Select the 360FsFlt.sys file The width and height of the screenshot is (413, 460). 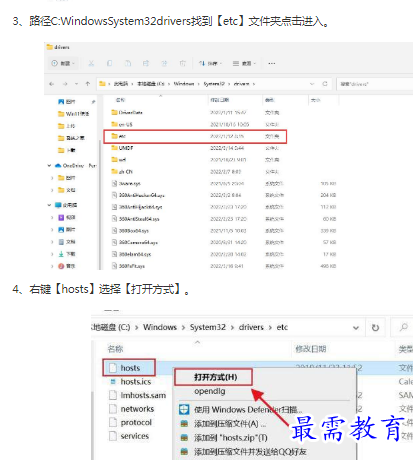128,266
